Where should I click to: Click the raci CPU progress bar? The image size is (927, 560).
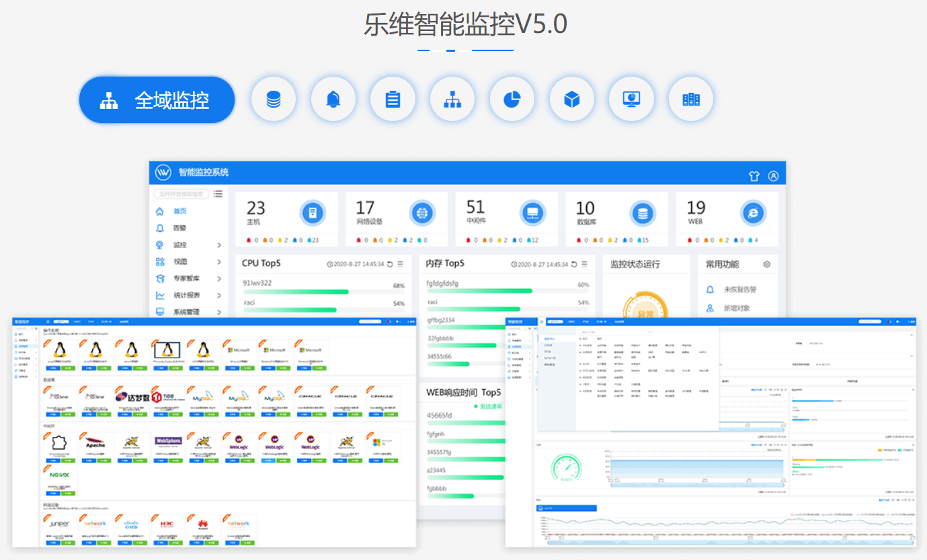pyautogui.click(x=324, y=310)
